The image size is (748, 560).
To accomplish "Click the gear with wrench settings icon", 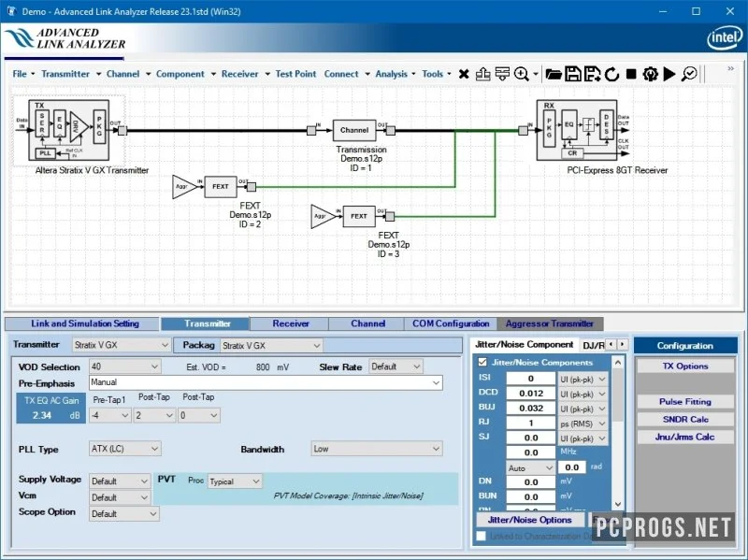I will click(x=650, y=74).
